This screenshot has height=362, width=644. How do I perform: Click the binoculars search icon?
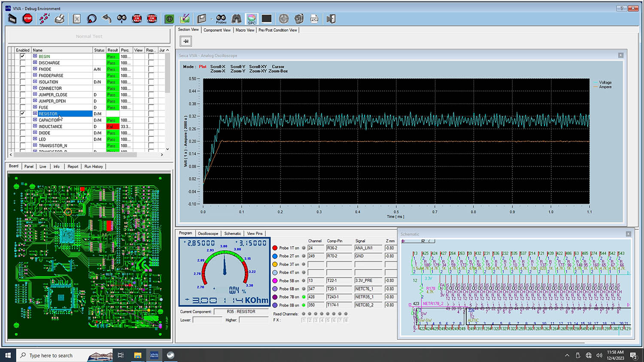237,19
